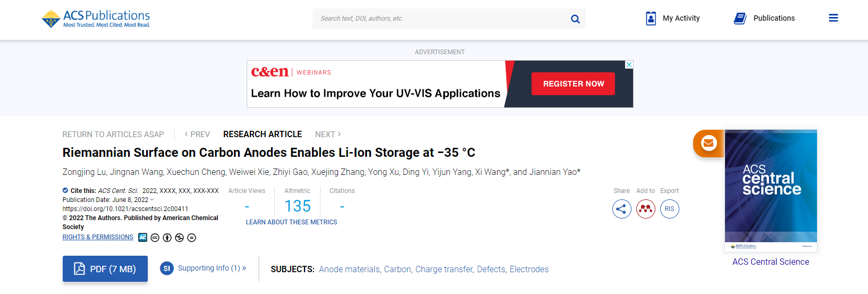Open Rights & Permissions link
Viewport: 868px width, 294px height.
click(x=98, y=237)
